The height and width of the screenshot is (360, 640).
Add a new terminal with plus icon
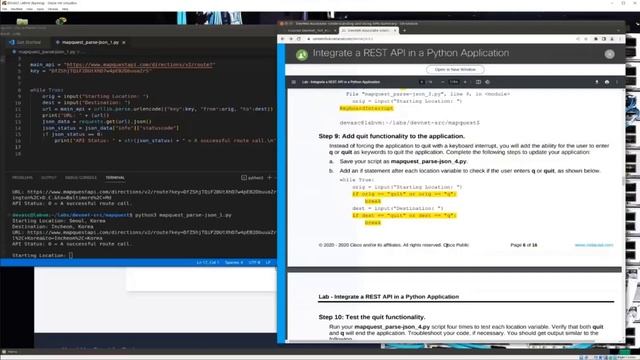point(269,178)
